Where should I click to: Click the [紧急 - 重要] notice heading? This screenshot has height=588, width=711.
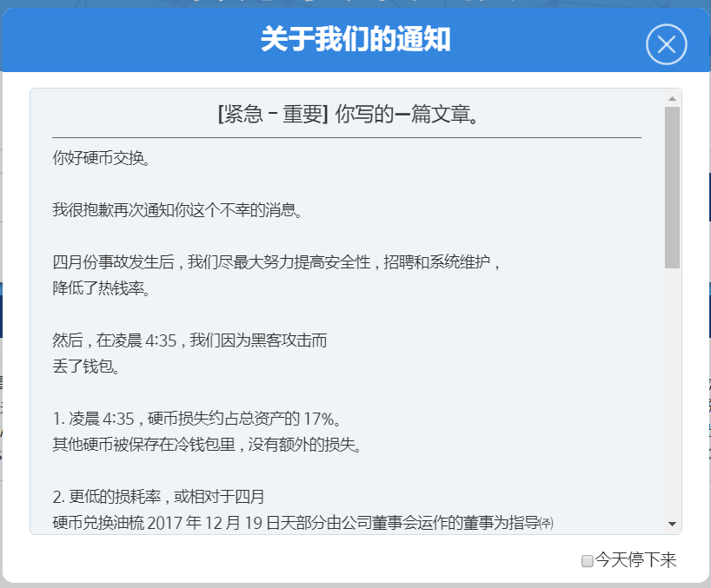coord(347,115)
